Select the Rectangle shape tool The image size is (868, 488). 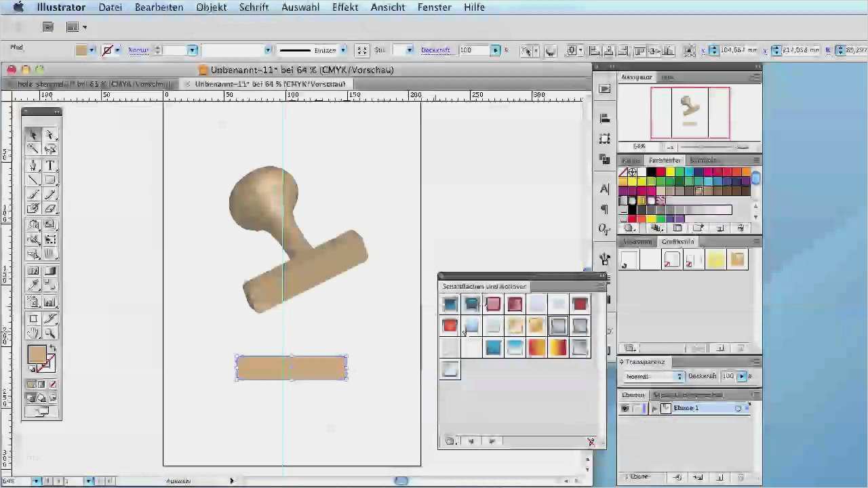pos(50,180)
